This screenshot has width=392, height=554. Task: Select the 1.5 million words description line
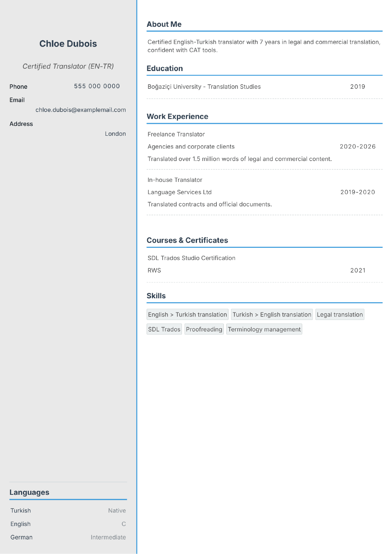[x=240, y=159]
